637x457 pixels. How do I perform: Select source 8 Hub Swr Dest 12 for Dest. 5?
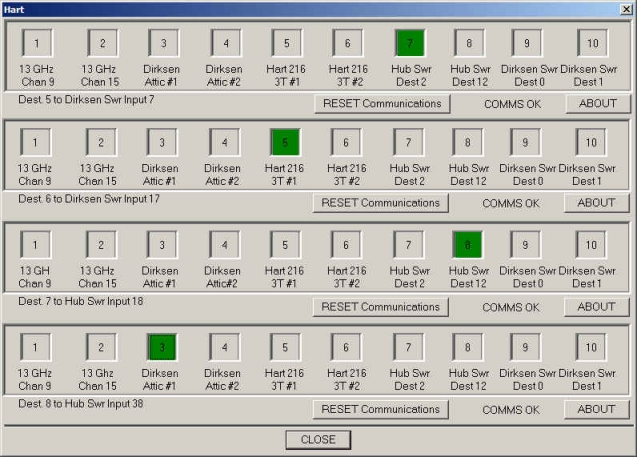click(469, 43)
